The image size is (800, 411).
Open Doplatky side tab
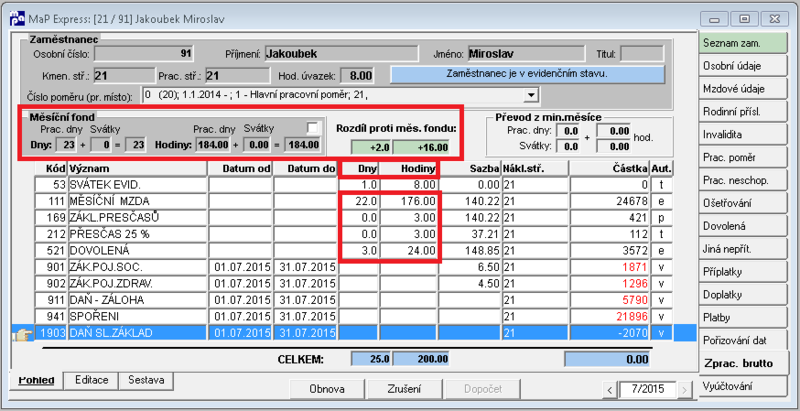(x=743, y=295)
